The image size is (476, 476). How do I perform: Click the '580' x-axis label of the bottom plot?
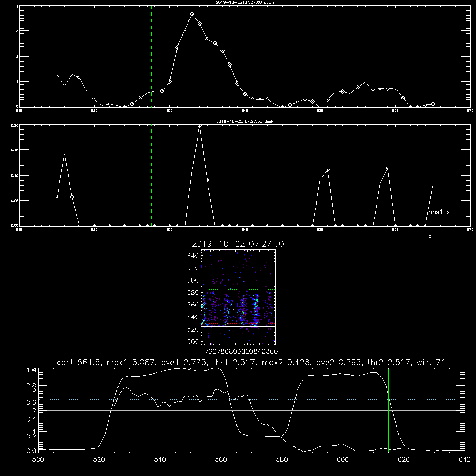282,460
